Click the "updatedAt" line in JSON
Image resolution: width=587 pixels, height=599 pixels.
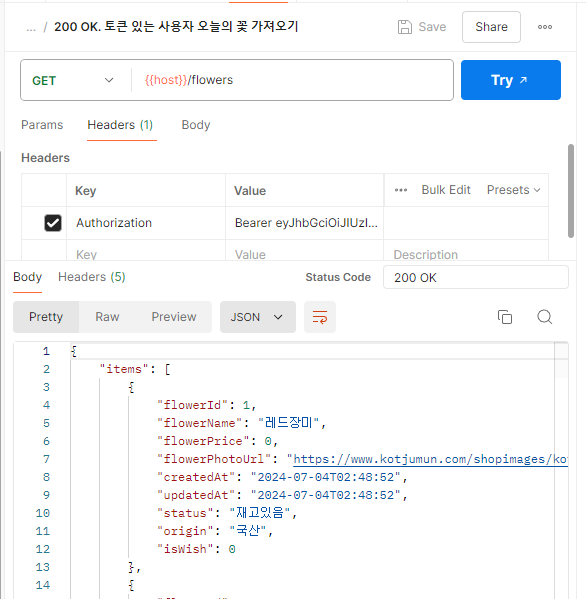[x=282, y=495]
